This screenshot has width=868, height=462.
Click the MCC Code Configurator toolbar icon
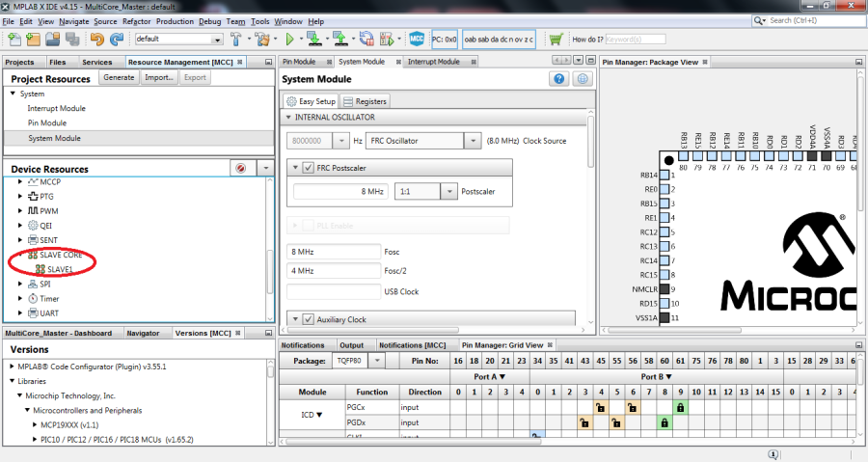(x=418, y=40)
